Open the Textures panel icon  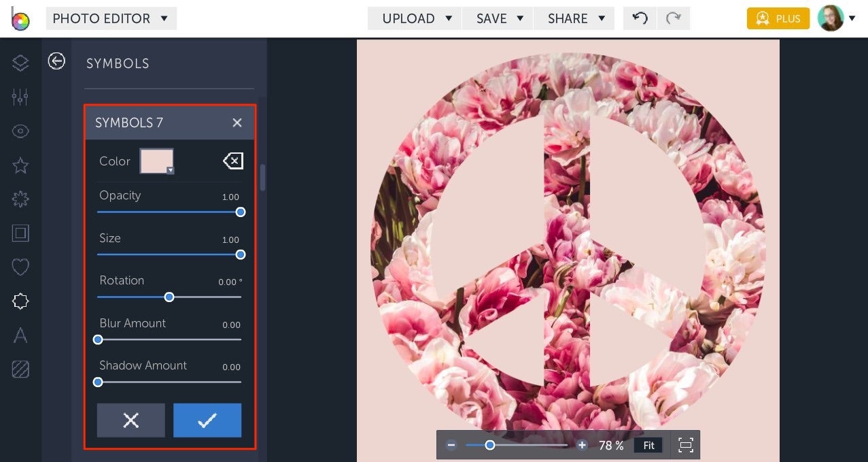click(20, 199)
